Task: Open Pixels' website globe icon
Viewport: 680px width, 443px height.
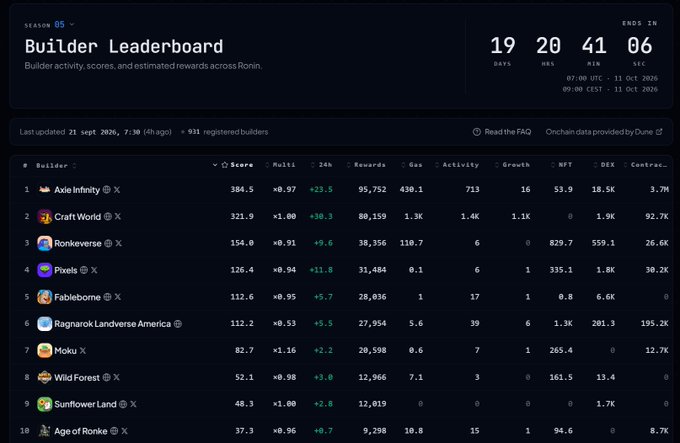Action: click(x=84, y=270)
